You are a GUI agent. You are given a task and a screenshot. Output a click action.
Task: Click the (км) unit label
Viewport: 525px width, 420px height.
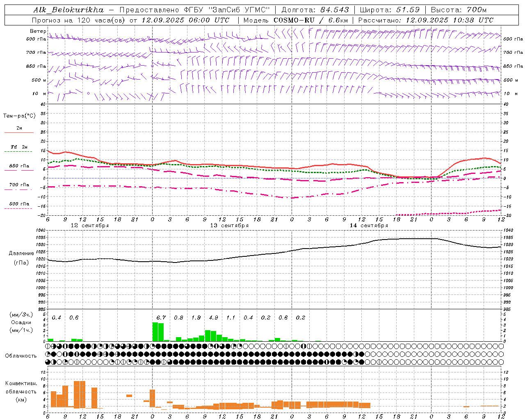point(21,399)
